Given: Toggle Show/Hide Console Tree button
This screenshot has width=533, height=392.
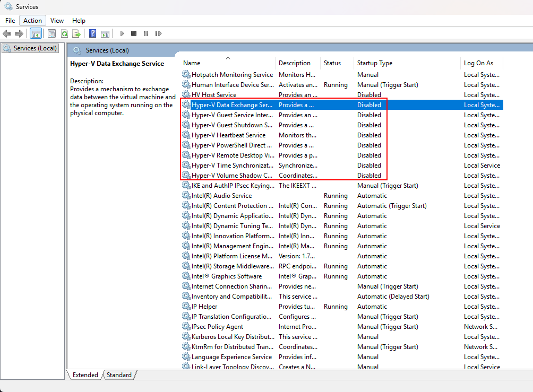Looking at the screenshot, I should pos(36,33).
